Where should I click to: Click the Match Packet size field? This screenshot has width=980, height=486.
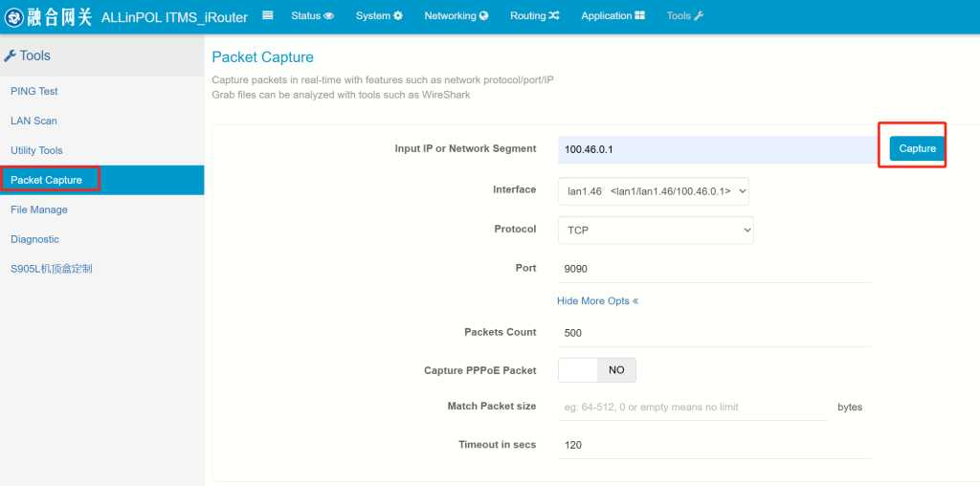tap(693, 408)
